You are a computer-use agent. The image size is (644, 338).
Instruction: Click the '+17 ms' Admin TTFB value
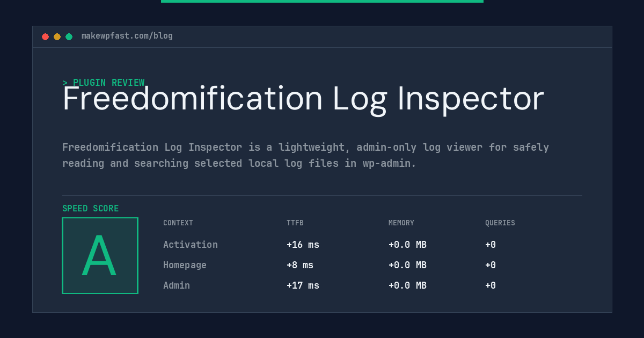click(303, 285)
